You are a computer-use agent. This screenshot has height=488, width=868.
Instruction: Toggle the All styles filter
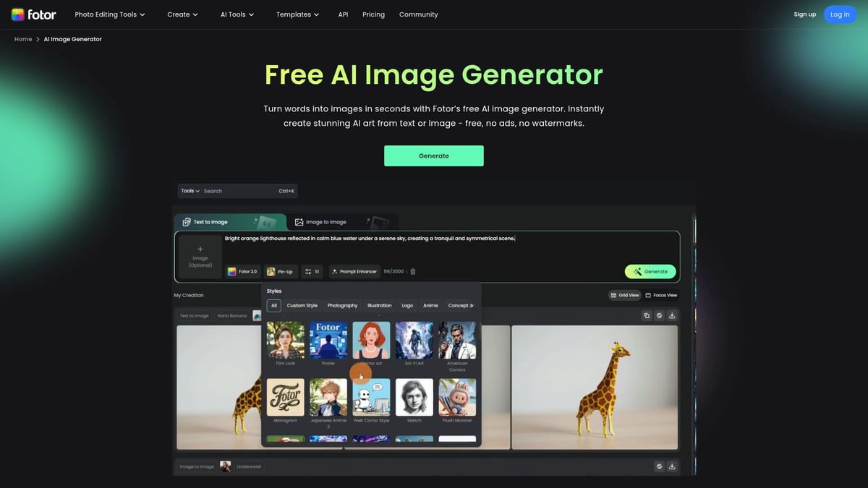click(x=273, y=305)
